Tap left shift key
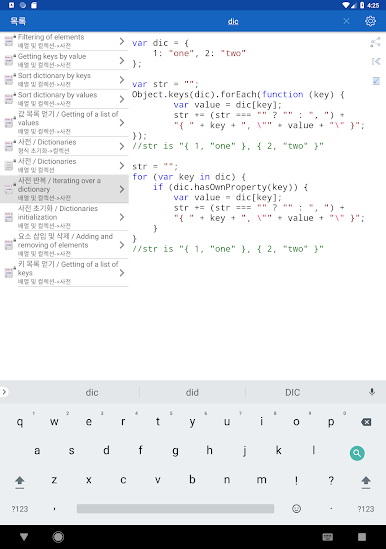Viewport: 386px width, 549px height. point(20,481)
